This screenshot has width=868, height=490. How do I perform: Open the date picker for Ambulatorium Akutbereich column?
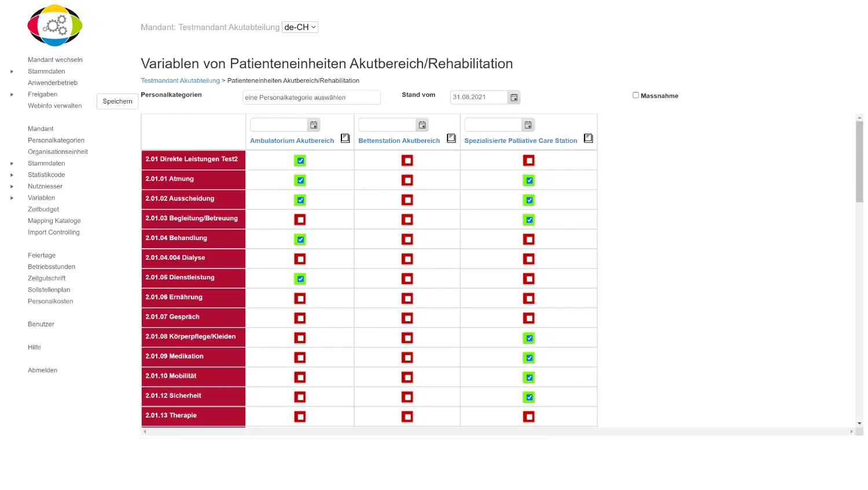pos(314,124)
